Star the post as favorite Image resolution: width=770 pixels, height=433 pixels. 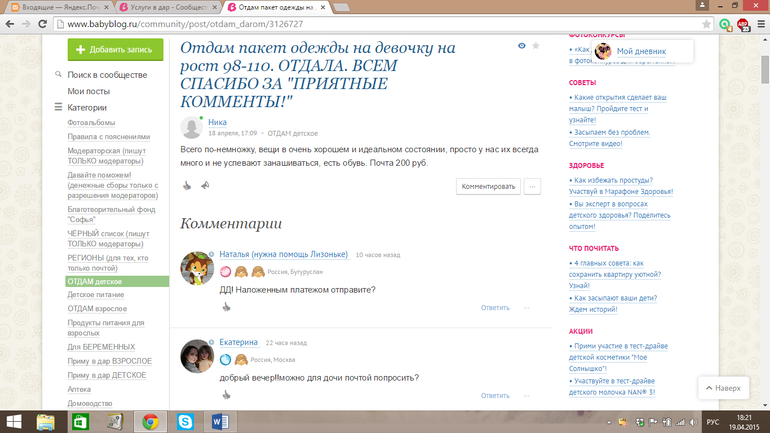[x=536, y=46]
